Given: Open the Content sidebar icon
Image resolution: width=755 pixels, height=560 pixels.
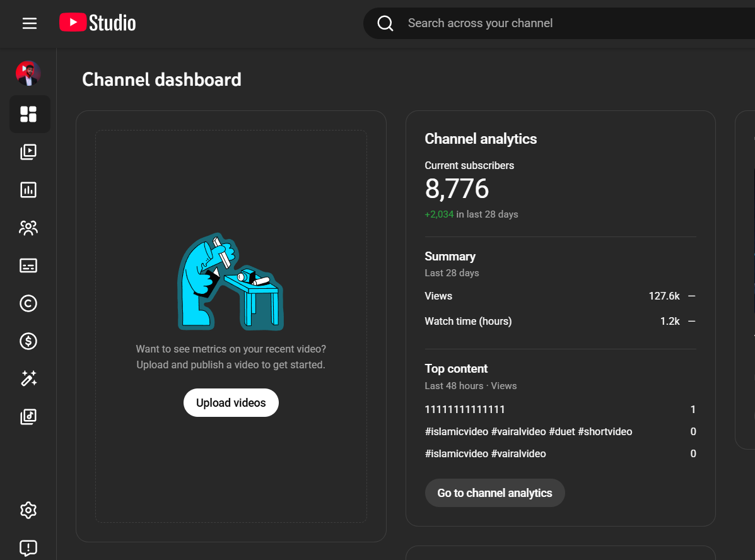Looking at the screenshot, I should coord(28,152).
